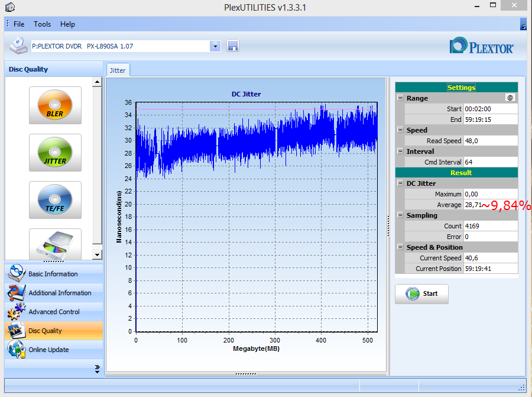The width and height of the screenshot is (532, 397).
Task: Click the disc drive icon beside drive selector
Action: (18, 46)
